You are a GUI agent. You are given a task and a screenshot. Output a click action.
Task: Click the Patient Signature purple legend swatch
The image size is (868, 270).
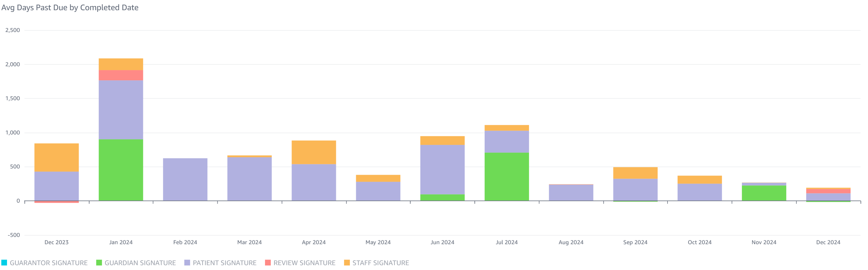(187, 262)
